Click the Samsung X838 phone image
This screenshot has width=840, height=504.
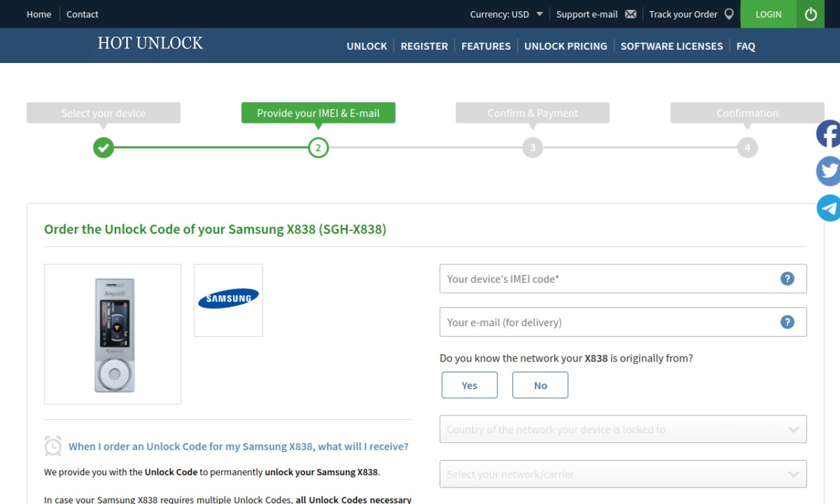[113, 334]
